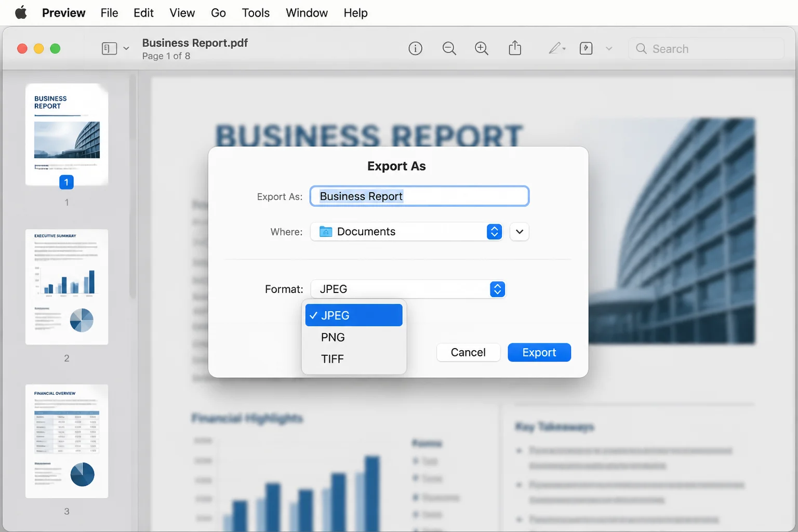Open the Tools menu

[x=256, y=12]
